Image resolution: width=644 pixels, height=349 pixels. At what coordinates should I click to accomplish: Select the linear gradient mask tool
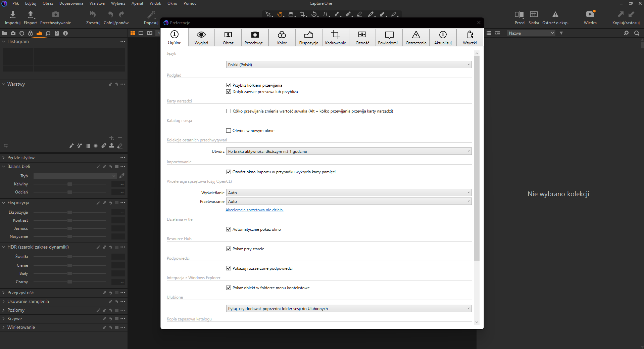88,146
